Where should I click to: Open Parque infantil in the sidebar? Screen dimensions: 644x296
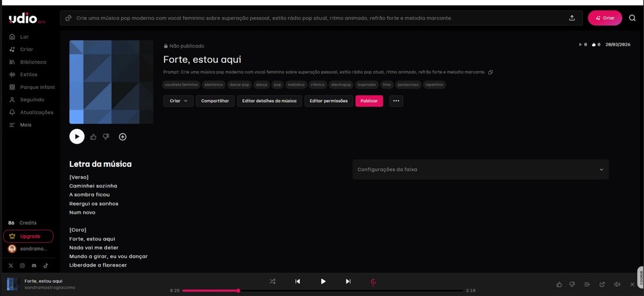point(31,87)
